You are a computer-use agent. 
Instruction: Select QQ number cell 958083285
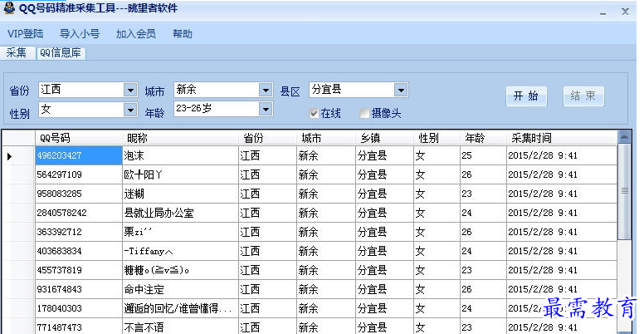tap(79, 194)
